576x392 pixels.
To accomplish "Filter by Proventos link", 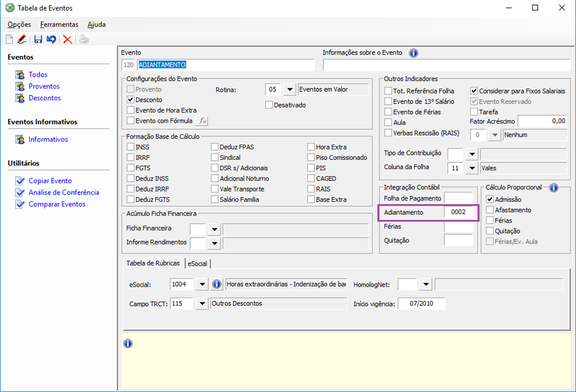I will coord(44,86).
